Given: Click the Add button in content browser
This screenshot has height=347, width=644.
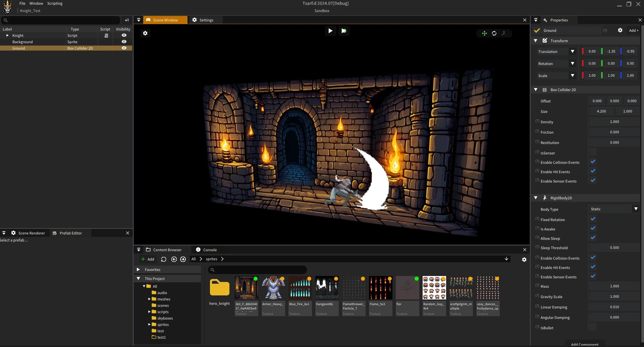Looking at the screenshot, I should [148, 259].
